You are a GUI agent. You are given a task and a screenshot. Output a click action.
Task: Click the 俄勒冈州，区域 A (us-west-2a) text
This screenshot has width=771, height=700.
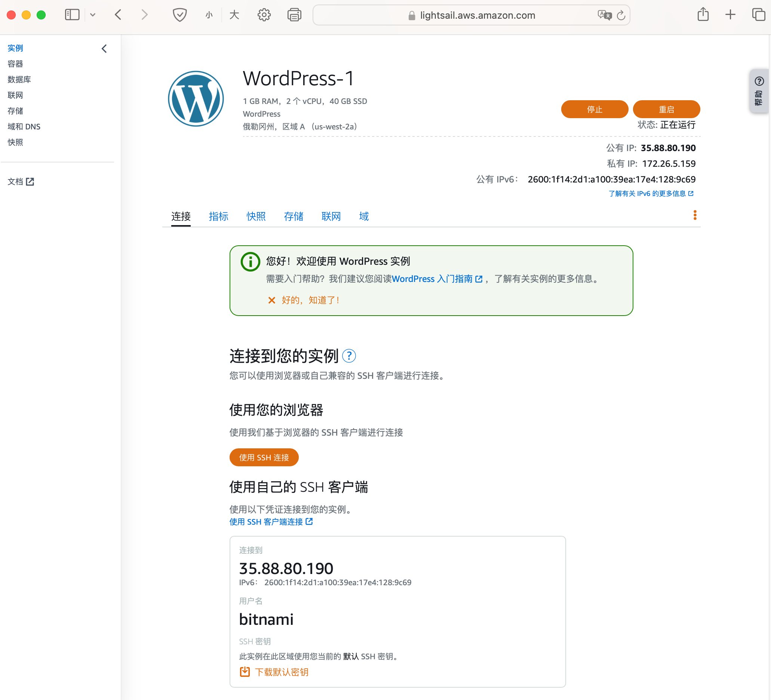(x=300, y=127)
